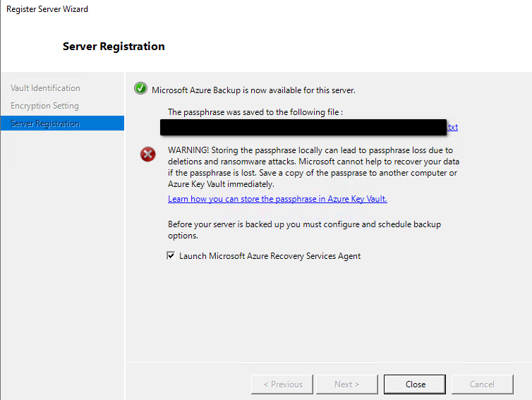Select the Encryption Setting step
532x400 pixels.
44,106
